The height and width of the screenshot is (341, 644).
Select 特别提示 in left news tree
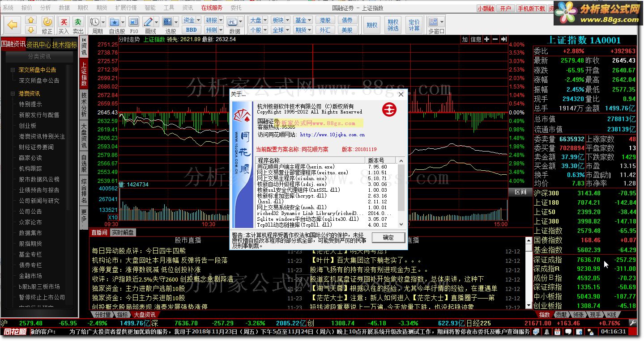(30, 104)
